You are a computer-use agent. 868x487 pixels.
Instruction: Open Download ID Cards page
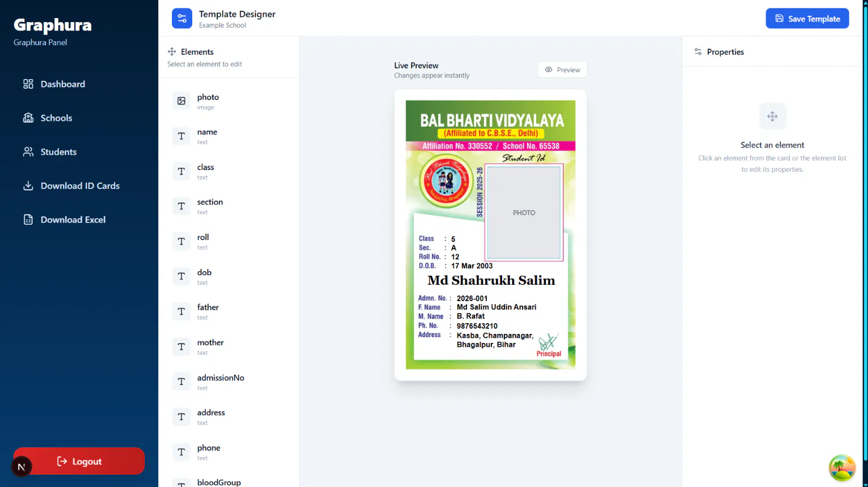tap(79, 186)
